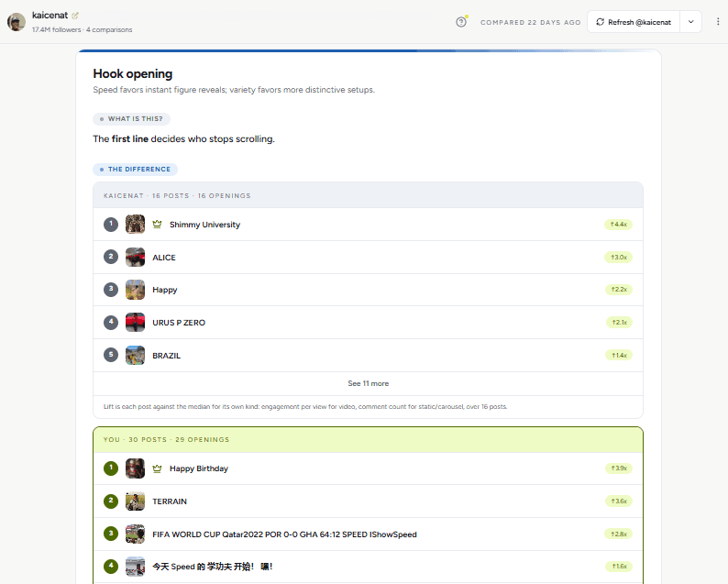Click the 3.6x lift badge

point(618,501)
